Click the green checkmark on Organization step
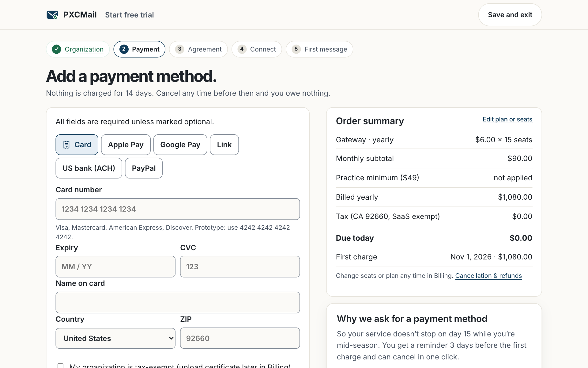Screen dimensions: 588x368 point(56,49)
